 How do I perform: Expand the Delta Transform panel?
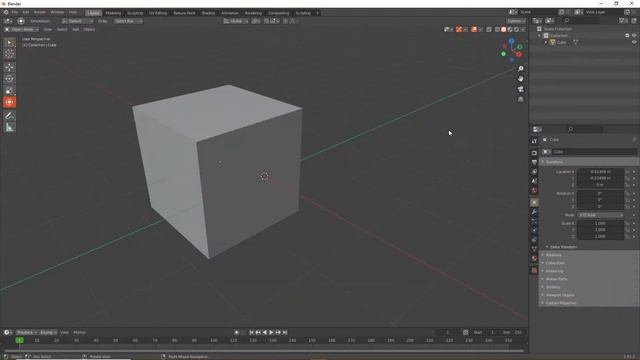(563, 247)
